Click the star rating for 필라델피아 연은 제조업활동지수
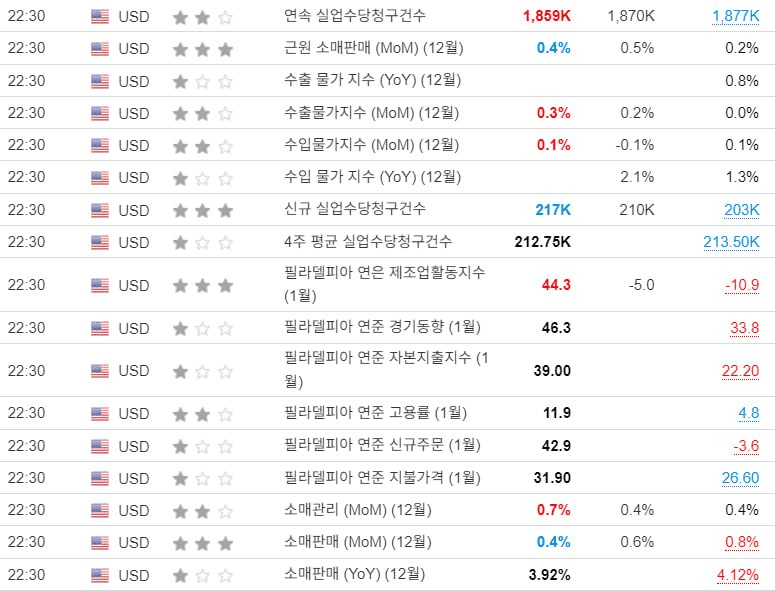The image size is (775, 591). 203,285
